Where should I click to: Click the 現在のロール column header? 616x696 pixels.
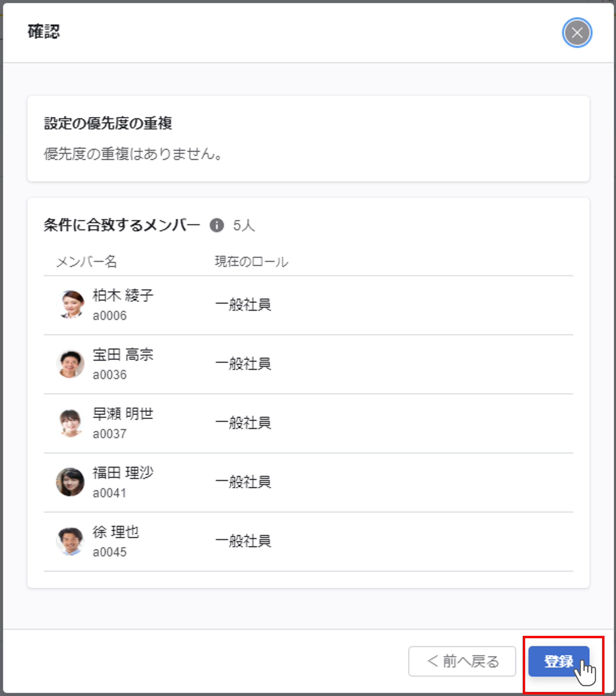(251, 262)
